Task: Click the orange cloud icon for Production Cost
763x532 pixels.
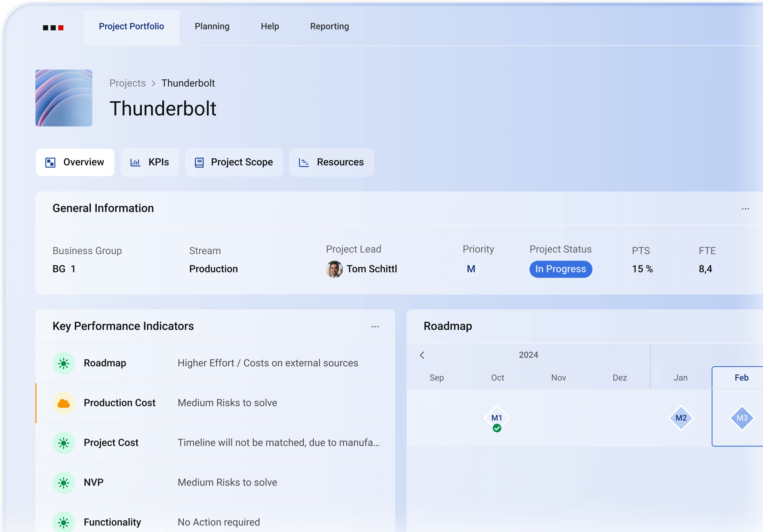Action: tap(64, 403)
